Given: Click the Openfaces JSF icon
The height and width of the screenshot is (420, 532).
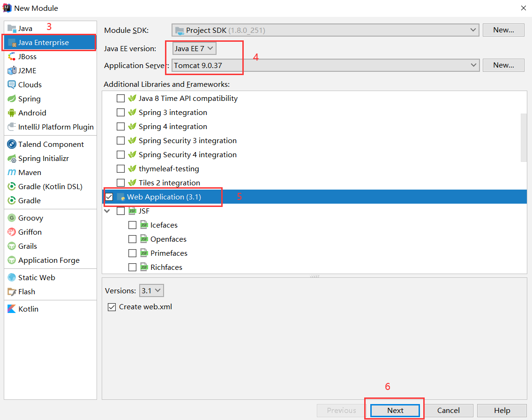Looking at the screenshot, I should 144,239.
